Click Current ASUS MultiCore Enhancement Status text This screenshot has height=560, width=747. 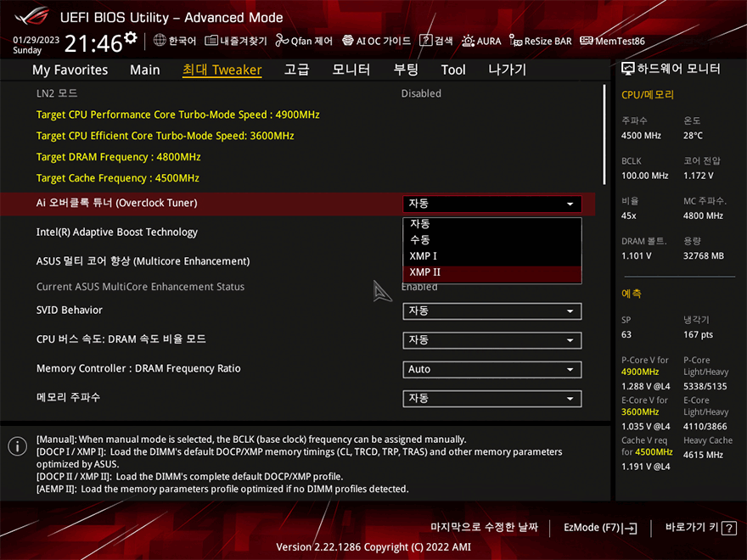141,287
